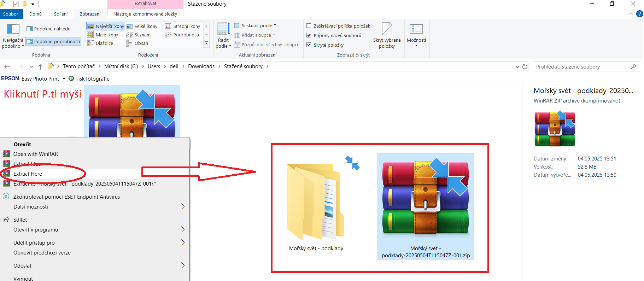This screenshot has width=644, height=281.
Task: Open the Soubor ribbon tab
Action: 11,14
